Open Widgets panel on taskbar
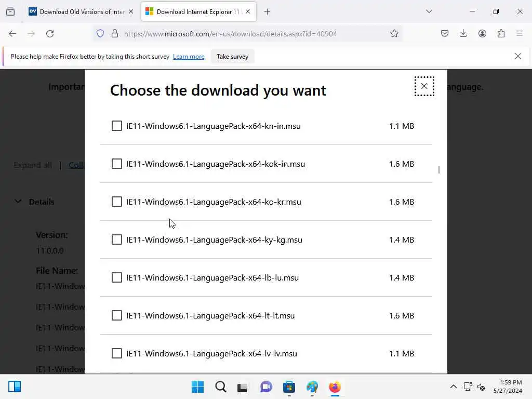The image size is (532, 399). click(x=15, y=387)
